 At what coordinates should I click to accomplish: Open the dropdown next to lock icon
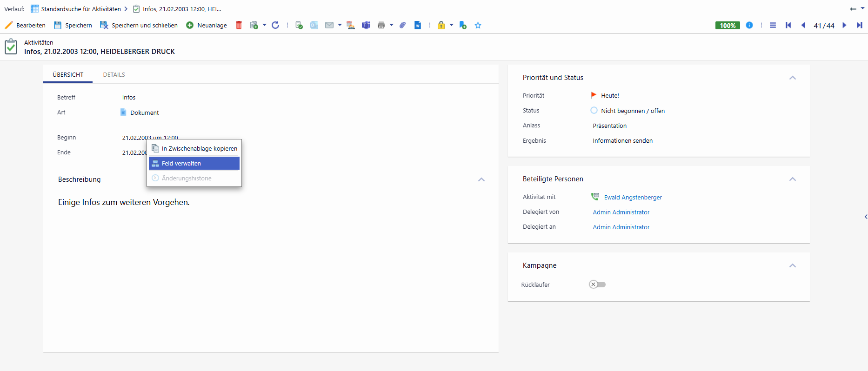(x=451, y=25)
